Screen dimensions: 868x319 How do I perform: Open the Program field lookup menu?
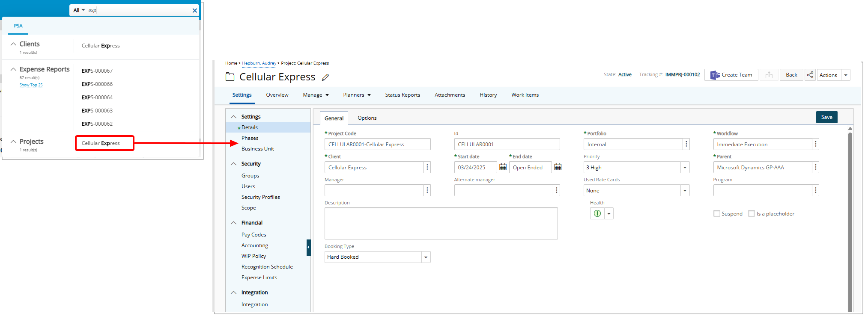815,190
